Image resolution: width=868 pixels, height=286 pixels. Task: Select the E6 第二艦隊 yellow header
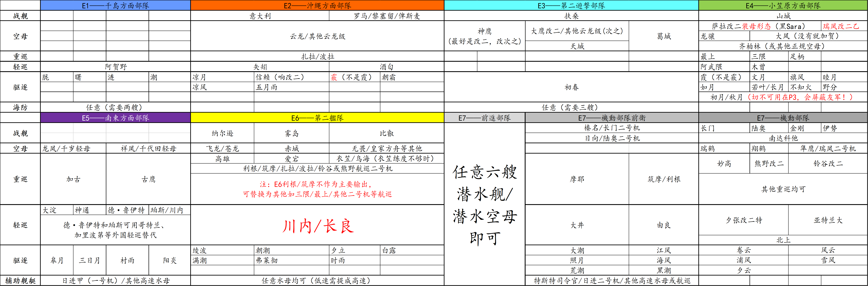pyautogui.click(x=317, y=118)
